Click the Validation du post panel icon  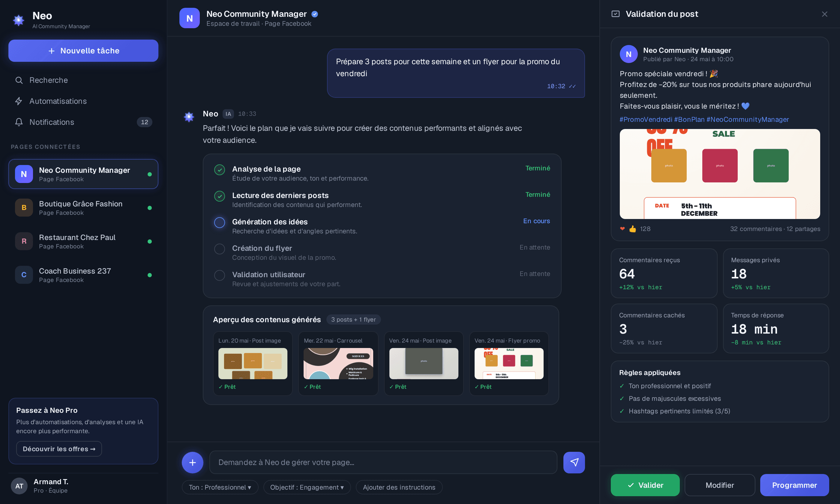pyautogui.click(x=616, y=14)
